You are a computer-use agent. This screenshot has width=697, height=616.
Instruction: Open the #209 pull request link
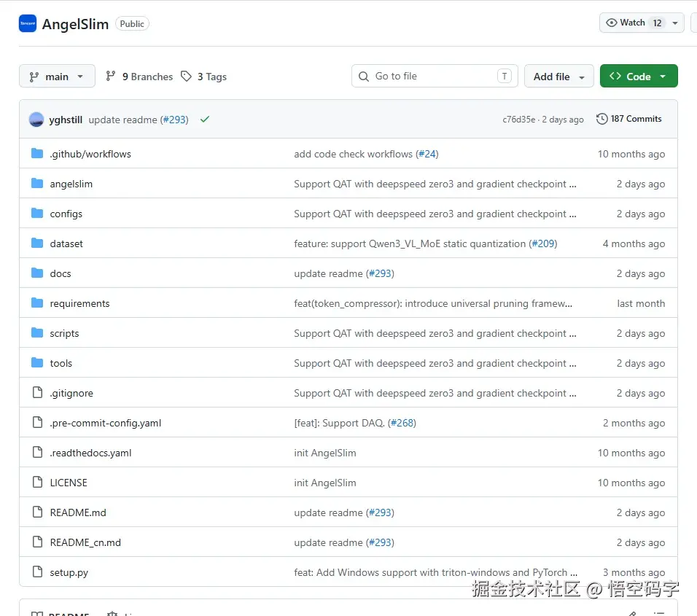point(542,243)
